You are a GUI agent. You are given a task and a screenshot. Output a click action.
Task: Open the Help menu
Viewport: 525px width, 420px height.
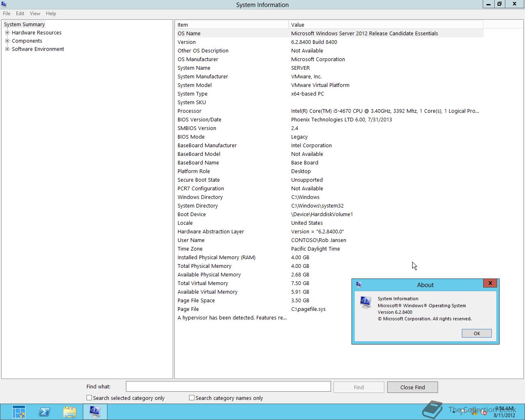coord(51,14)
